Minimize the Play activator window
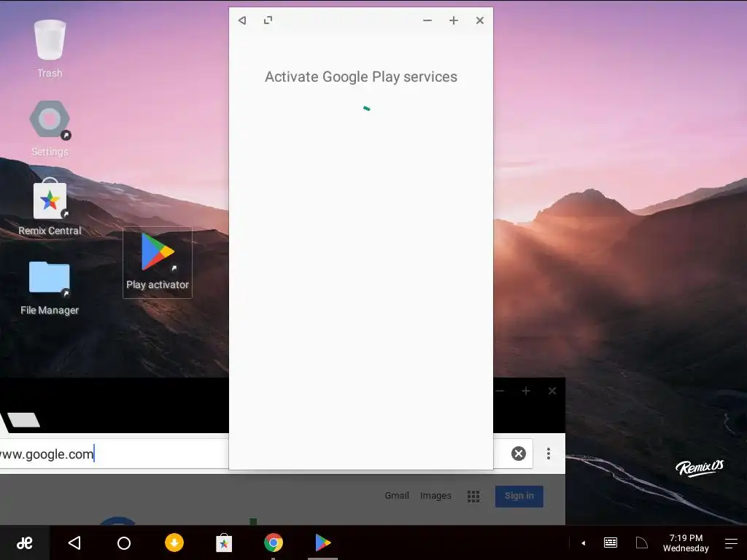 (427, 20)
